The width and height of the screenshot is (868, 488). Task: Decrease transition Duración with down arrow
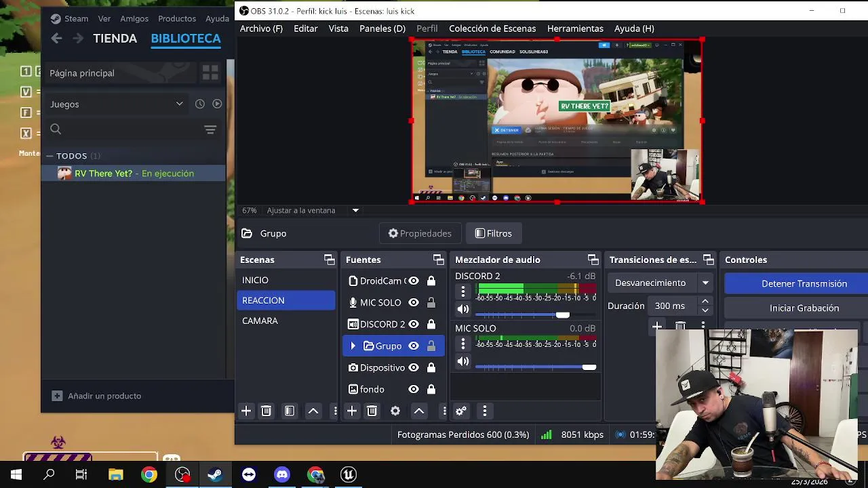[x=705, y=310]
